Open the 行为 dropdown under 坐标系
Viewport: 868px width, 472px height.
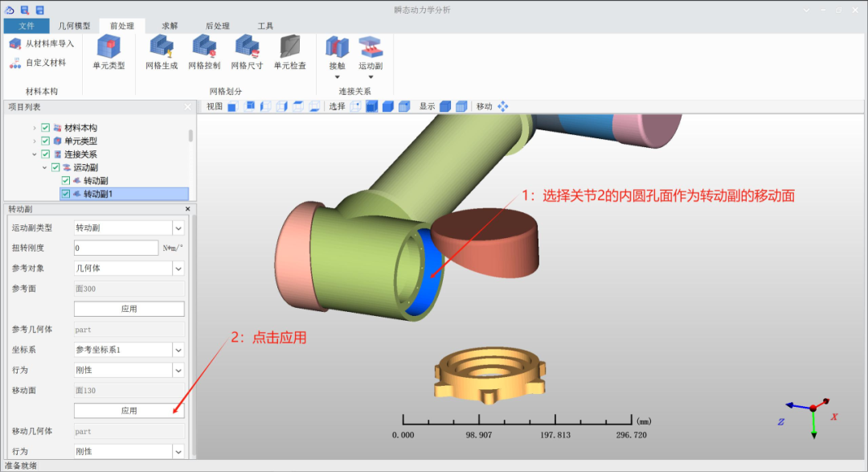[x=178, y=370]
